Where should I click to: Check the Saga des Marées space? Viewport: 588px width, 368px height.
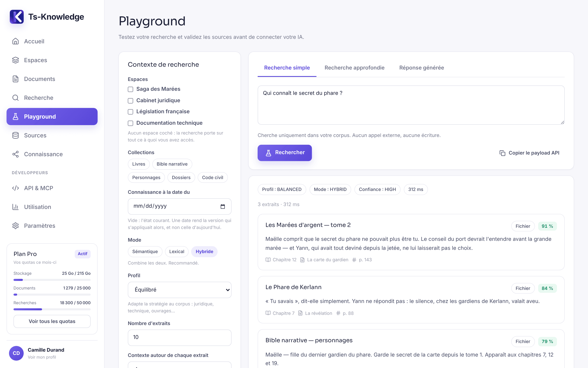pos(130,89)
